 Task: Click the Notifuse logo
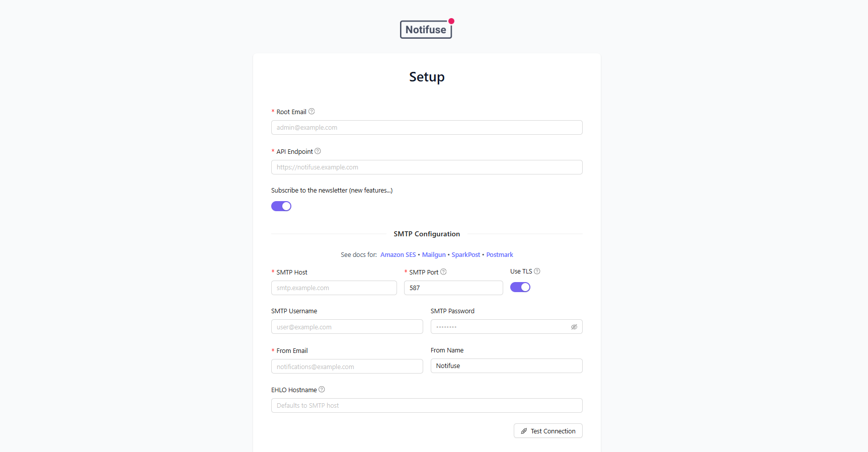tap(426, 29)
